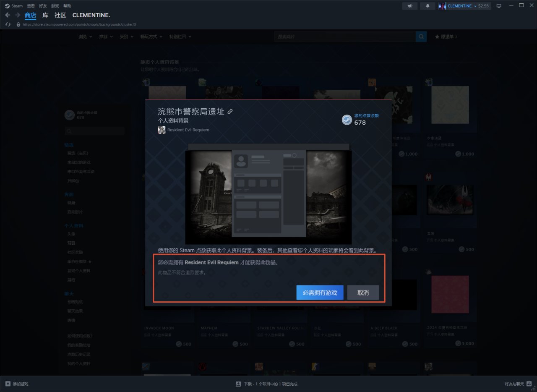Open 下载 status text in the bottom bar

pyautogui.click(x=270, y=384)
